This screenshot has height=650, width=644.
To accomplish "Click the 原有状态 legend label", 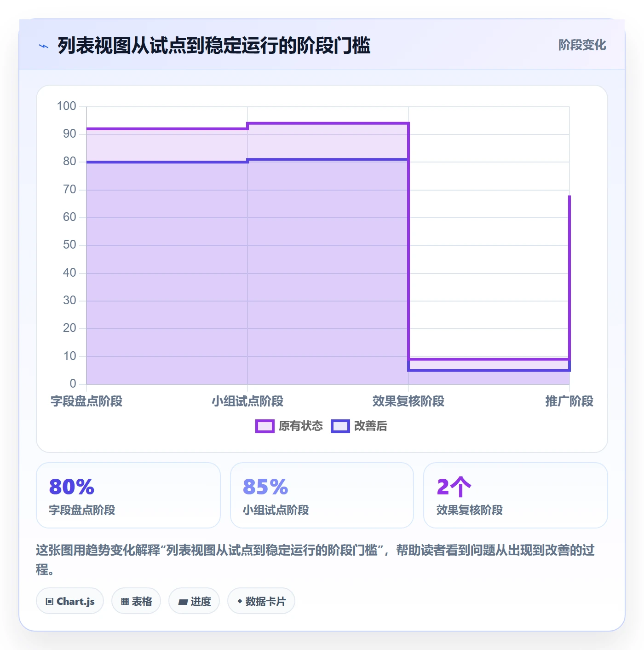I will point(301,426).
